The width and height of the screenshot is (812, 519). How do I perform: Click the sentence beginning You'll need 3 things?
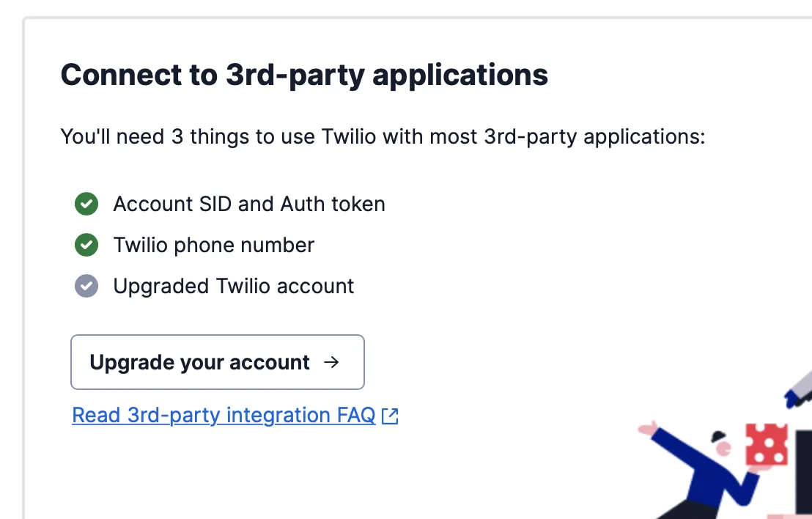pyautogui.click(x=383, y=137)
